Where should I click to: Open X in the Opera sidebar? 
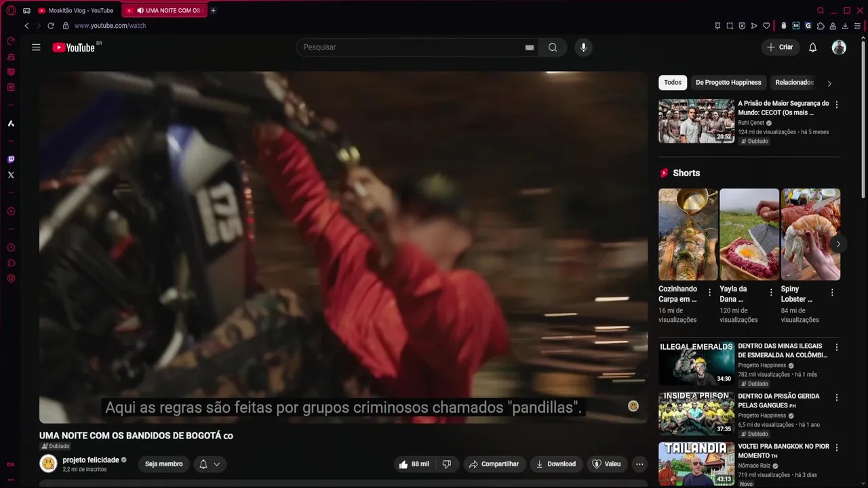(11, 175)
